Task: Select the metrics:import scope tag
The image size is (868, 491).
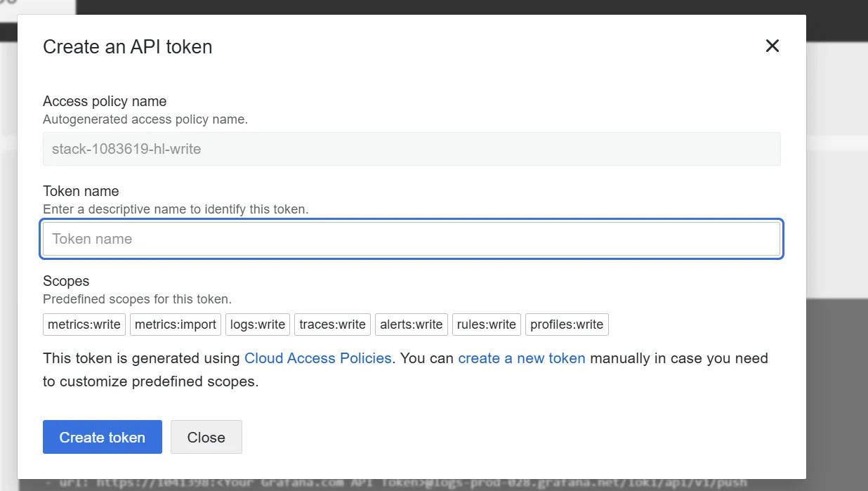Action: (x=176, y=325)
